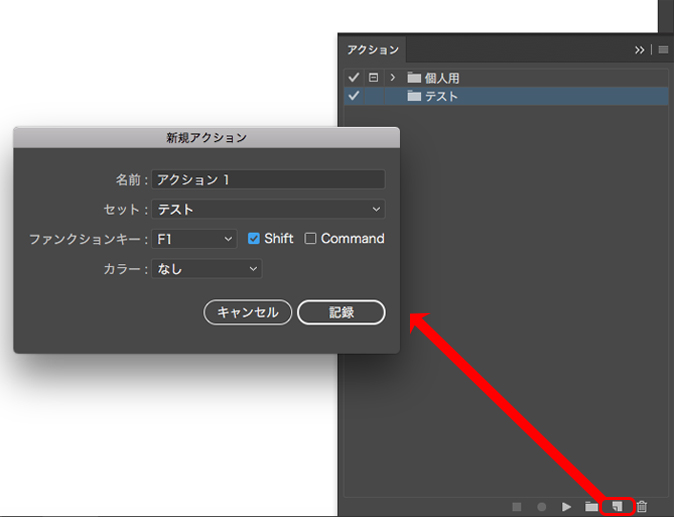Image resolution: width=674 pixels, height=518 pixels.
Task: Click the create new action icon
Action: tap(617, 507)
